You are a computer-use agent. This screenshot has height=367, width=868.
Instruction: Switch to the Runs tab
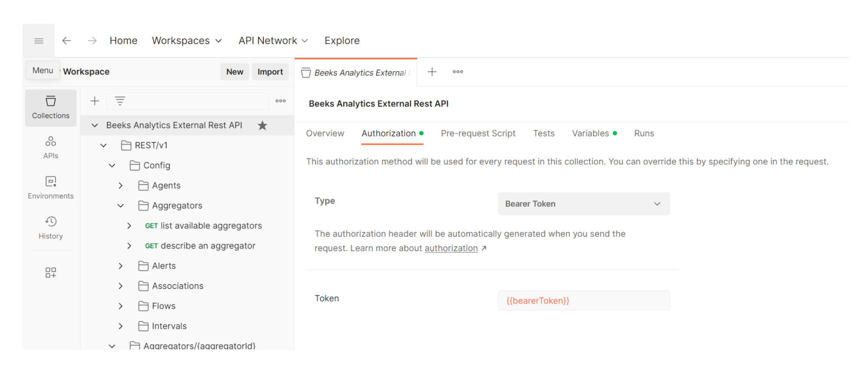point(644,133)
